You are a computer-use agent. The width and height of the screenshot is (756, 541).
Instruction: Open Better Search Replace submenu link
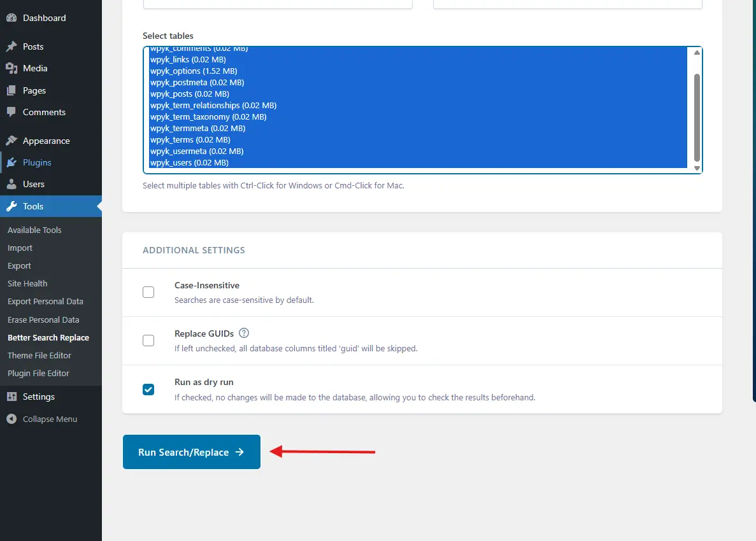48,337
